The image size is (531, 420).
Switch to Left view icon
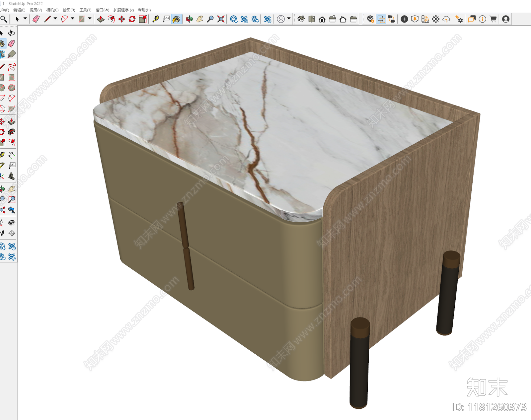(353, 19)
